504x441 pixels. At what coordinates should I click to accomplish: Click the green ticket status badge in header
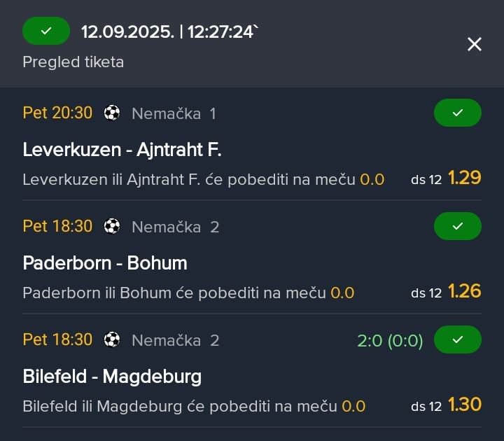click(x=46, y=31)
